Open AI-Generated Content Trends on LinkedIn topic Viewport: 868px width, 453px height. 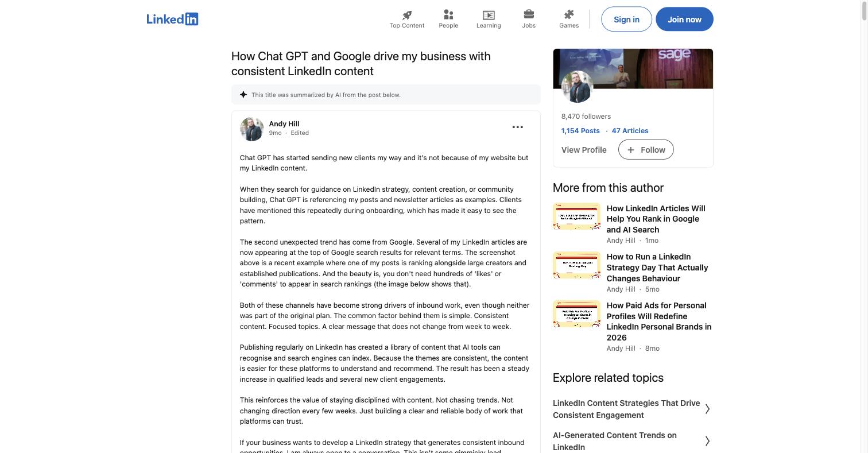click(x=615, y=441)
